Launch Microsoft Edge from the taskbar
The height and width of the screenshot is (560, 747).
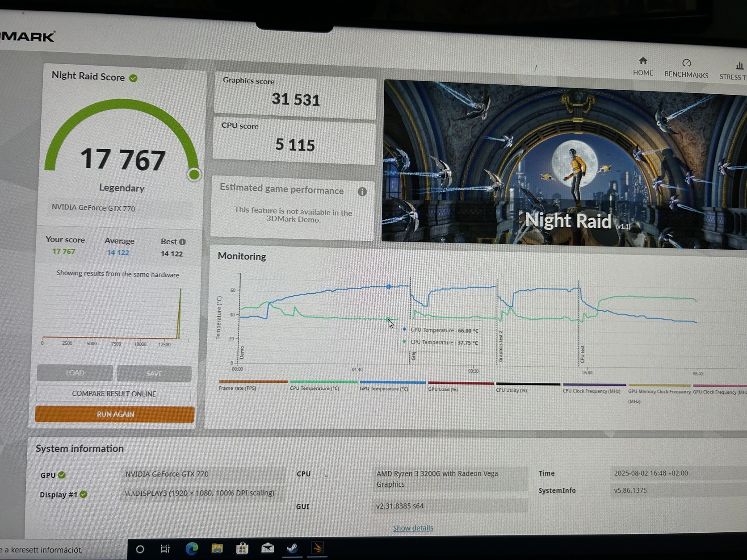tap(192, 548)
